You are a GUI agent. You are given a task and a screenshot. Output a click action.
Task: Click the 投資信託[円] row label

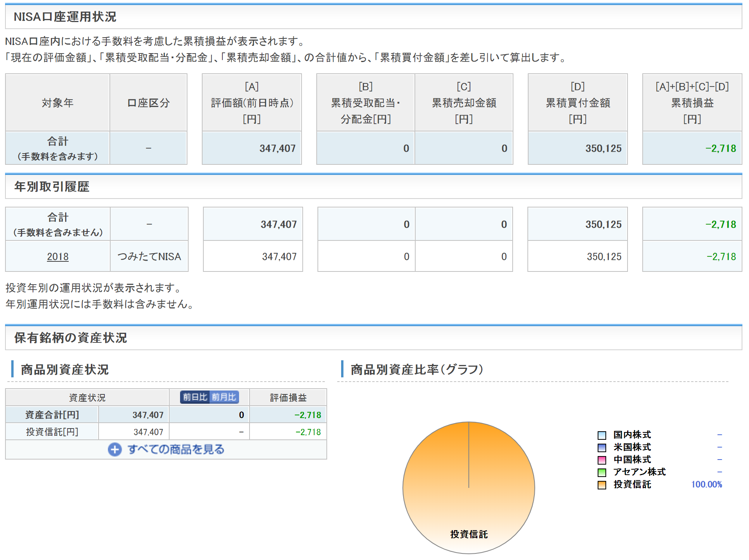[x=52, y=432]
